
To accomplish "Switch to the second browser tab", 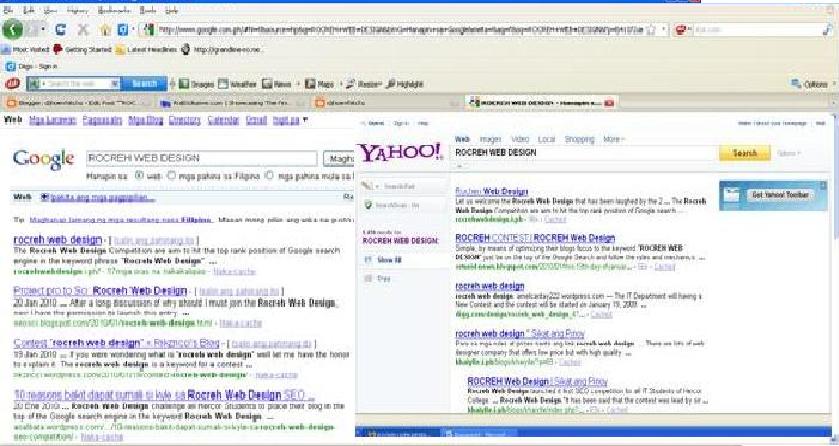I will click(x=233, y=102).
